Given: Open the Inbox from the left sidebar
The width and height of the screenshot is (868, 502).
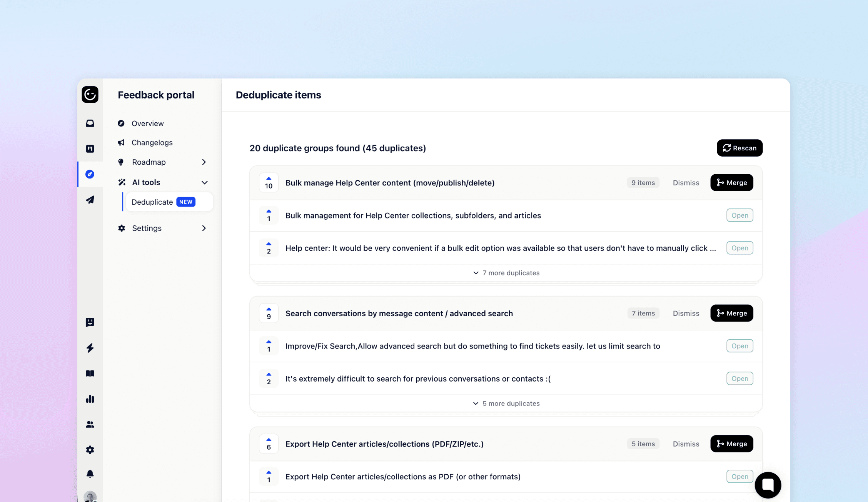Looking at the screenshot, I should (x=90, y=123).
